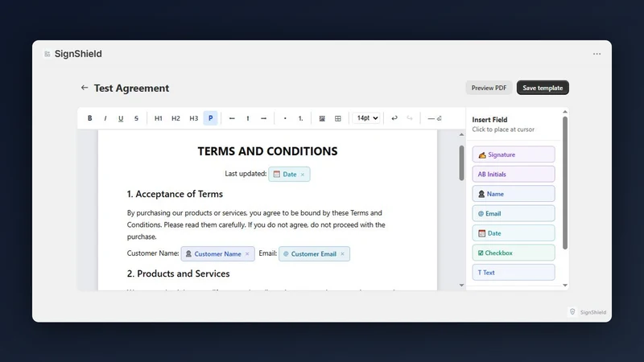Go back using the arrow beside Test Agreement
Image resolution: width=644 pixels, height=362 pixels.
pos(85,88)
